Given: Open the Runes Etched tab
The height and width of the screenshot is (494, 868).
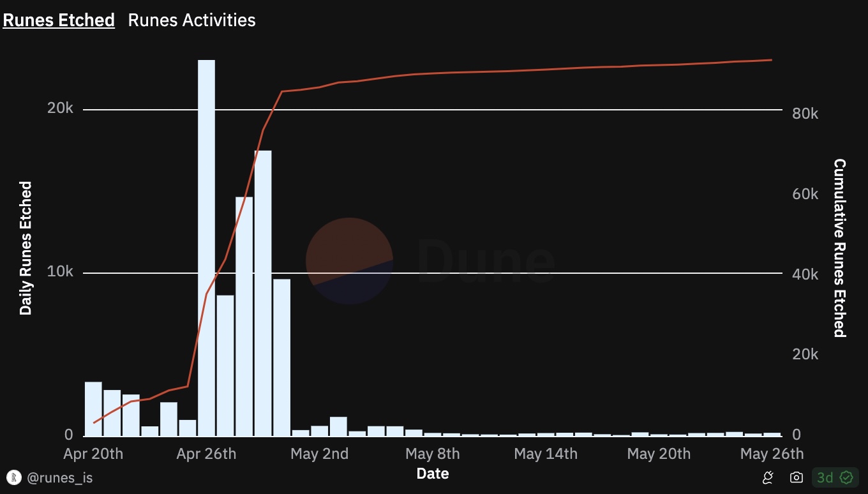Looking at the screenshot, I should (x=59, y=20).
